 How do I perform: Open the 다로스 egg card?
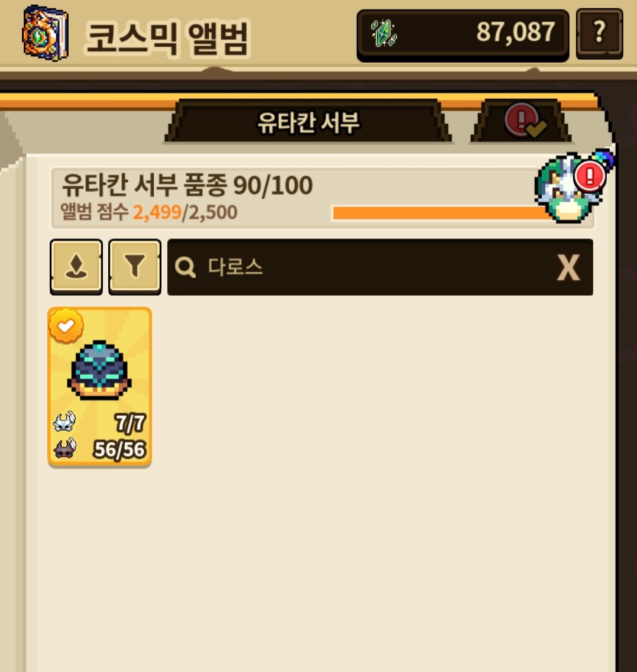click(99, 386)
